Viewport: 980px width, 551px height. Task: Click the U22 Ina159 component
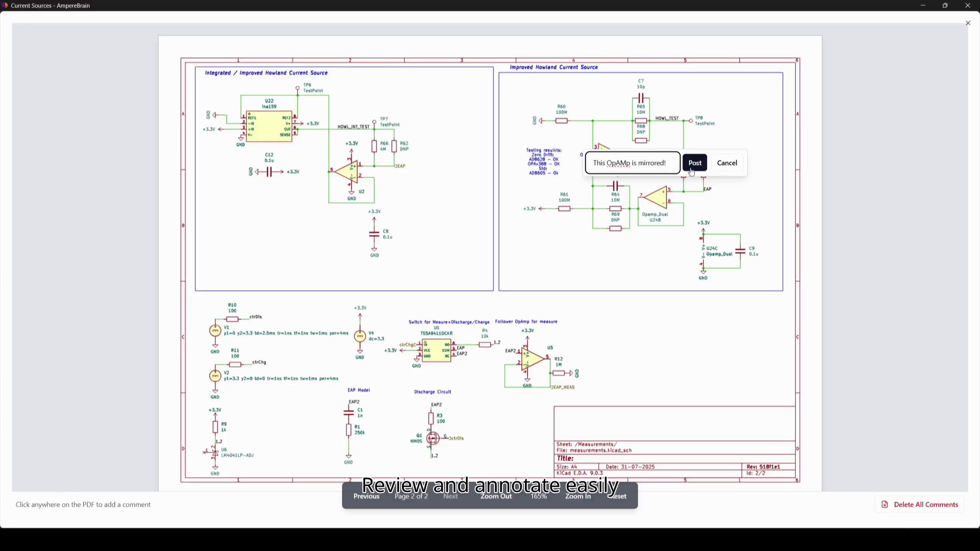269,126
